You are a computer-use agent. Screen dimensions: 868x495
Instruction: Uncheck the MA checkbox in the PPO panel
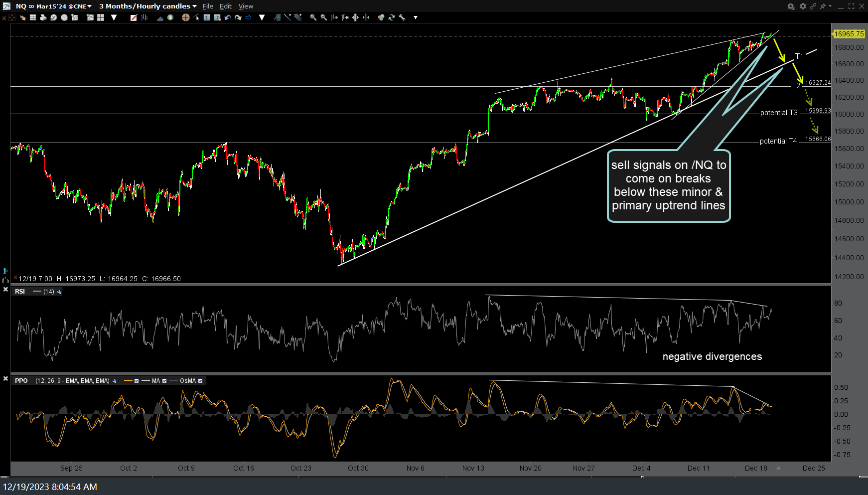tap(164, 380)
